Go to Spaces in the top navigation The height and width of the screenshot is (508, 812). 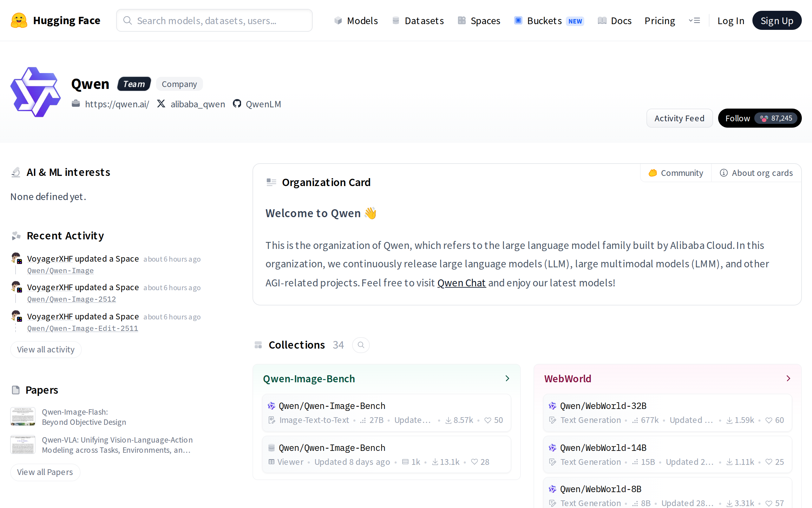[x=479, y=21]
